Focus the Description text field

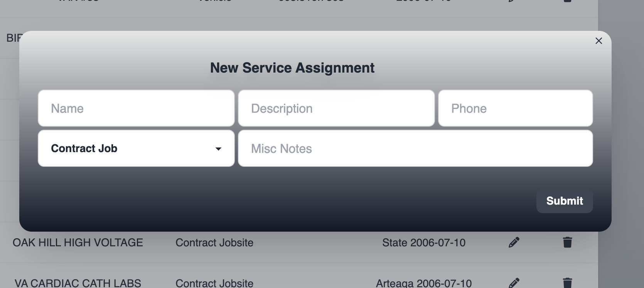pyautogui.click(x=336, y=108)
